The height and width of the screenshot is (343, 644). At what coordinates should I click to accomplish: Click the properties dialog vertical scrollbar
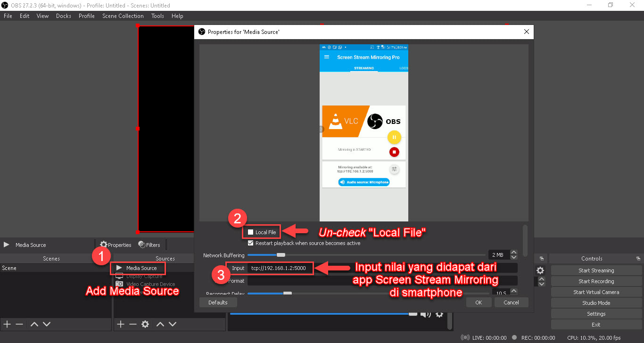(x=525, y=241)
